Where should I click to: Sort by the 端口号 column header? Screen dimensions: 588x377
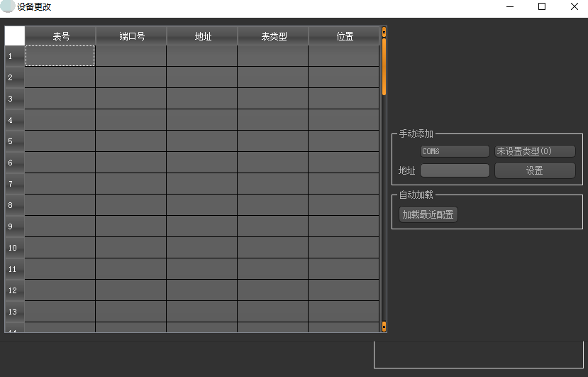(x=131, y=36)
